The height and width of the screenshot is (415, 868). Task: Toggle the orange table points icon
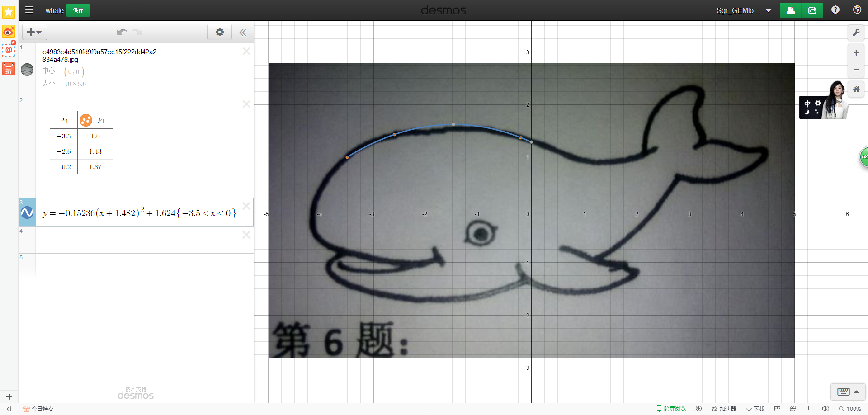pyautogui.click(x=86, y=120)
